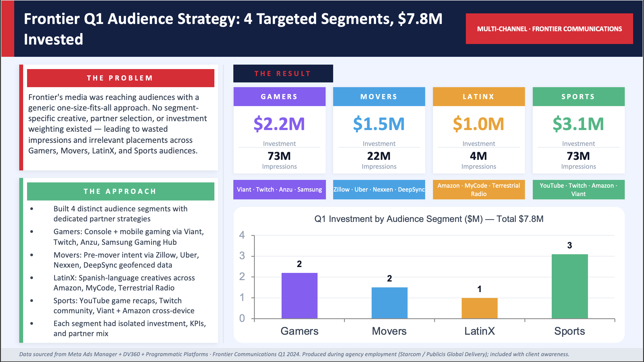Select the SPORTS green card header

tap(578, 97)
